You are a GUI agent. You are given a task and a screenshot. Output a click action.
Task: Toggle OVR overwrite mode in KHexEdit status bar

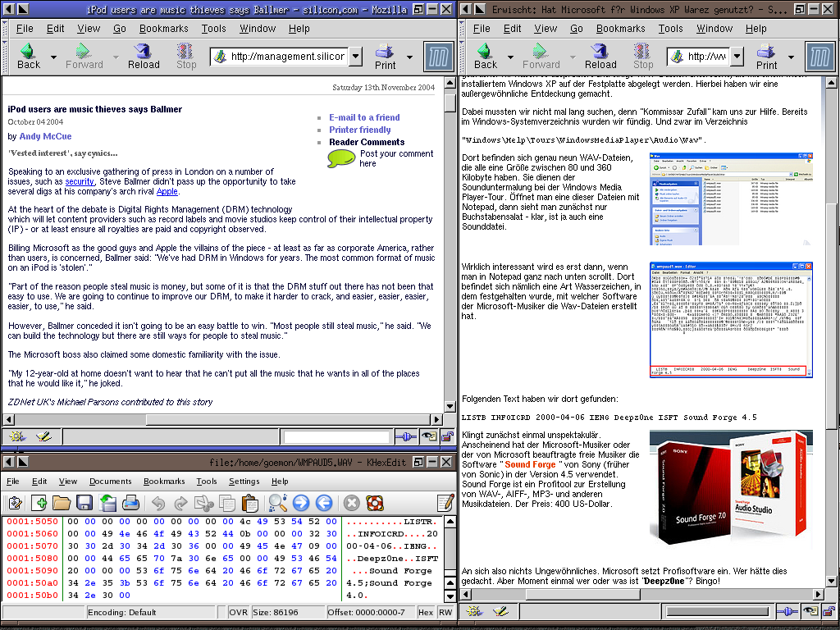(238, 612)
